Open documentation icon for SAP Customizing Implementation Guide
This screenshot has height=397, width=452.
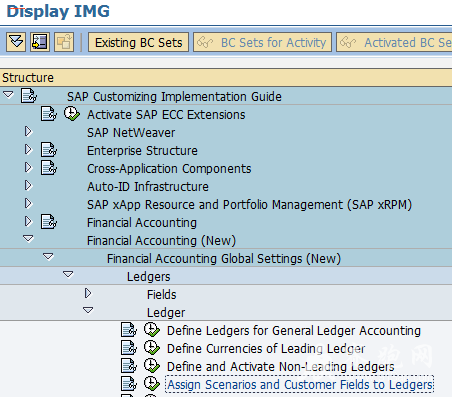(x=29, y=96)
